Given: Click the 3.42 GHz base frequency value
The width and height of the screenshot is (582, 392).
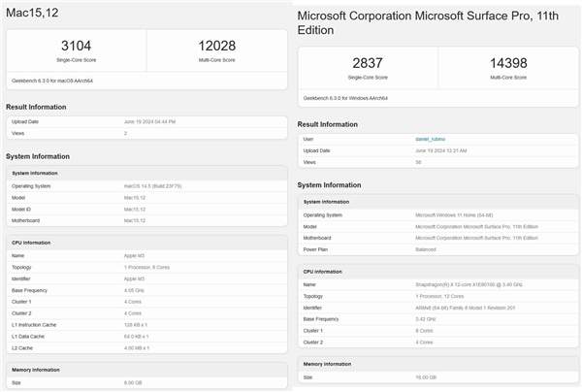Looking at the screenshot, I should pos(425,318).
